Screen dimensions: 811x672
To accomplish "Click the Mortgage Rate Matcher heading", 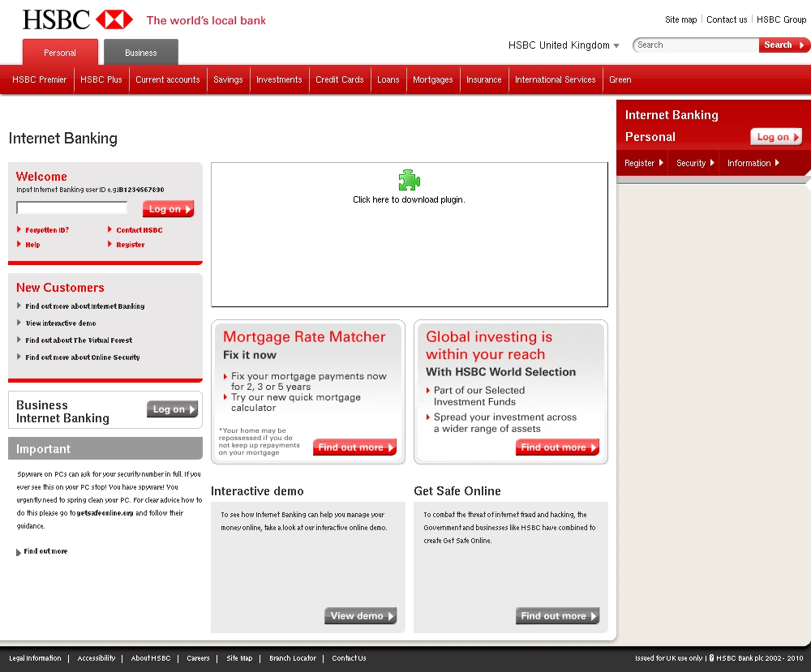I will (304, 336).
